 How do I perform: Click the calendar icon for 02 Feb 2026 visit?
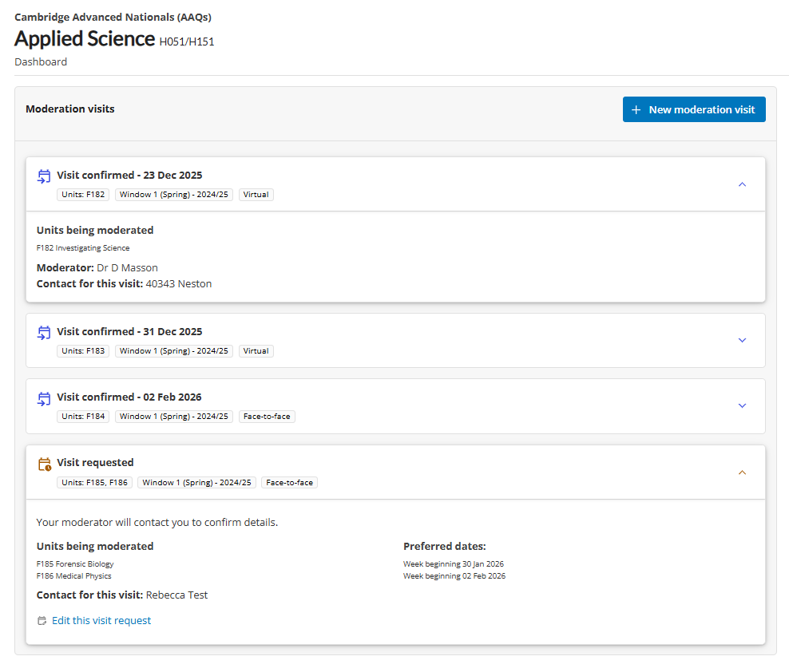pos(45,398)
